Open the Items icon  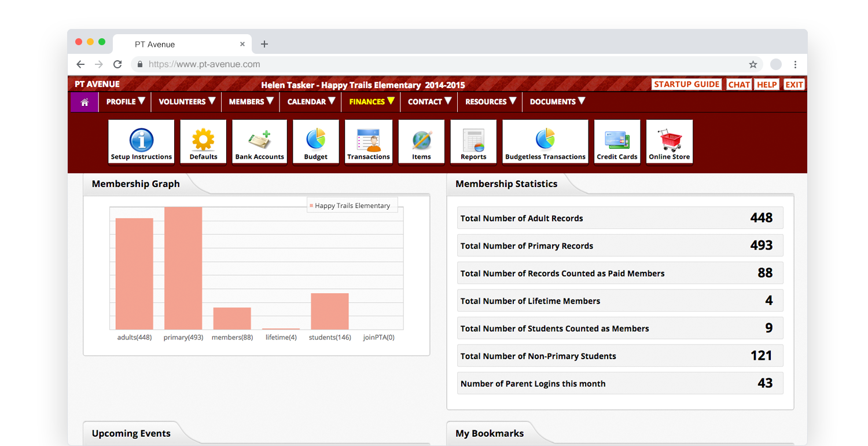tap(421, 142)
